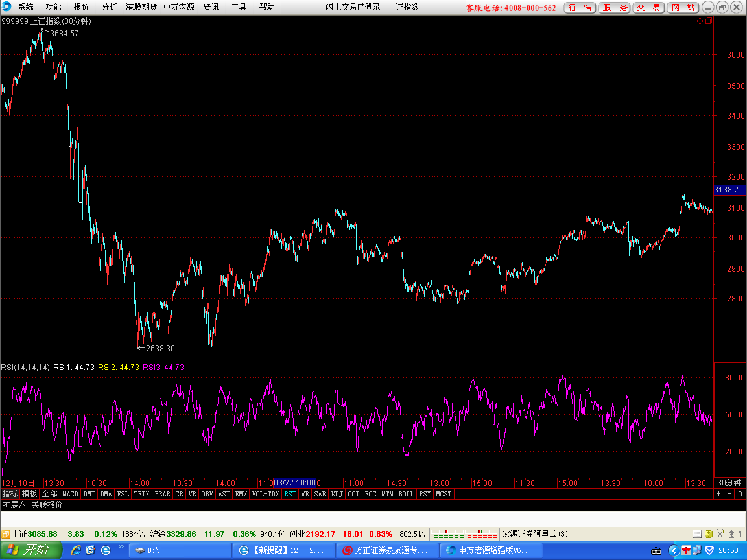Click the 0 button beside the indicator tabs
747x560 pixels.
[x=740, y=494]
